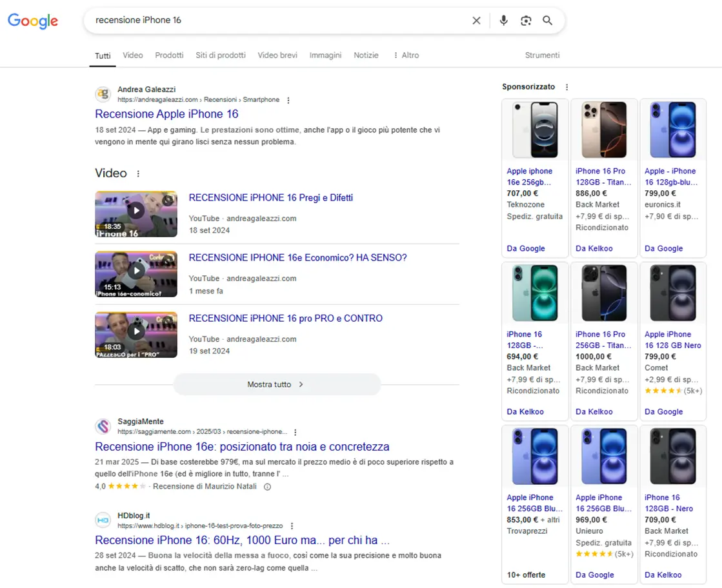Open options menu for HDblog.it result

tap(292, 526)
